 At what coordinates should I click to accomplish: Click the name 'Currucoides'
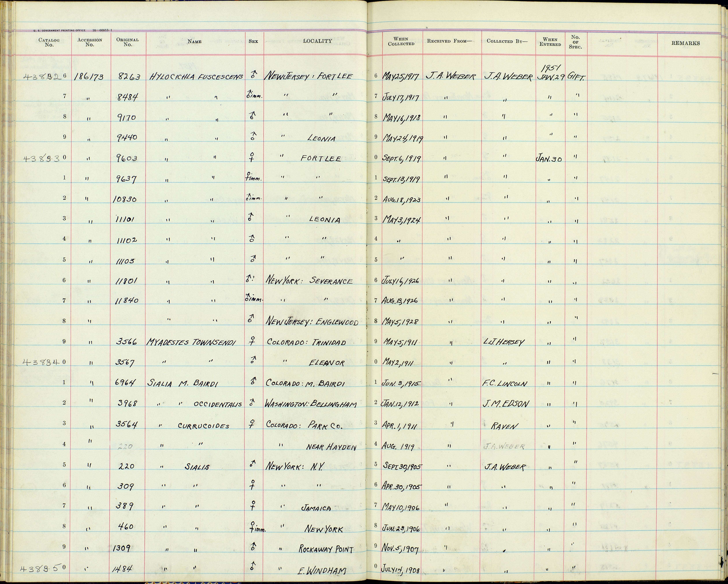tap(204, 426)
